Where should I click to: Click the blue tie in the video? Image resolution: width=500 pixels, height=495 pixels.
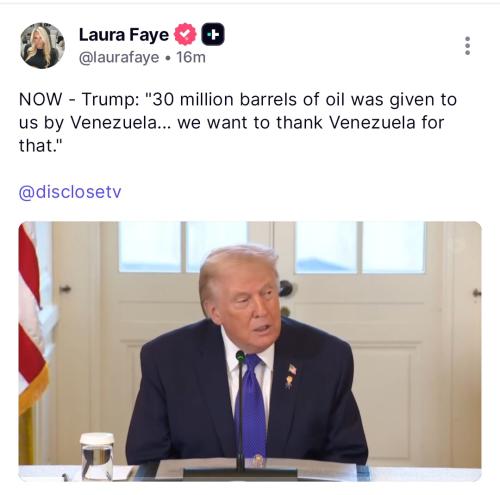pos(252,406)
